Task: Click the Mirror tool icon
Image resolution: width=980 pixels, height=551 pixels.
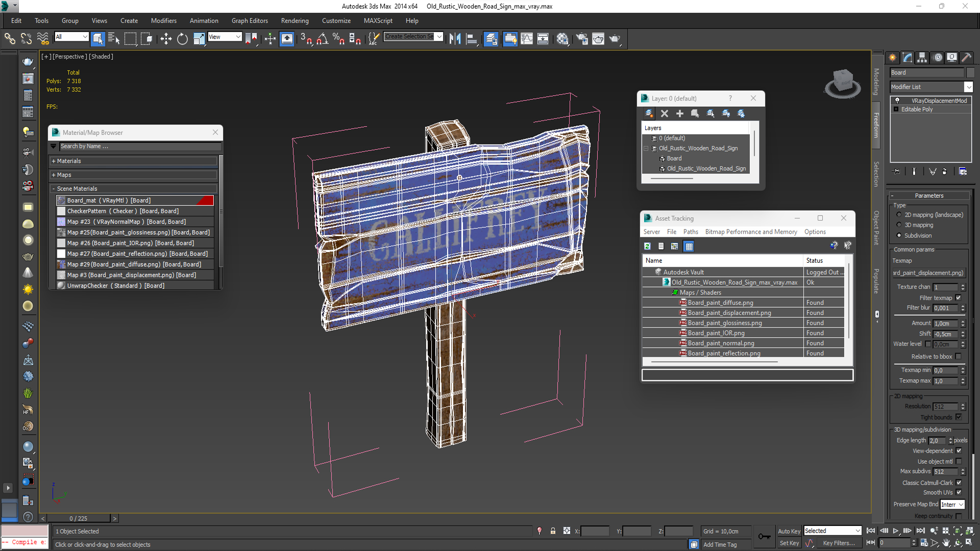Action: pos(455,39)
